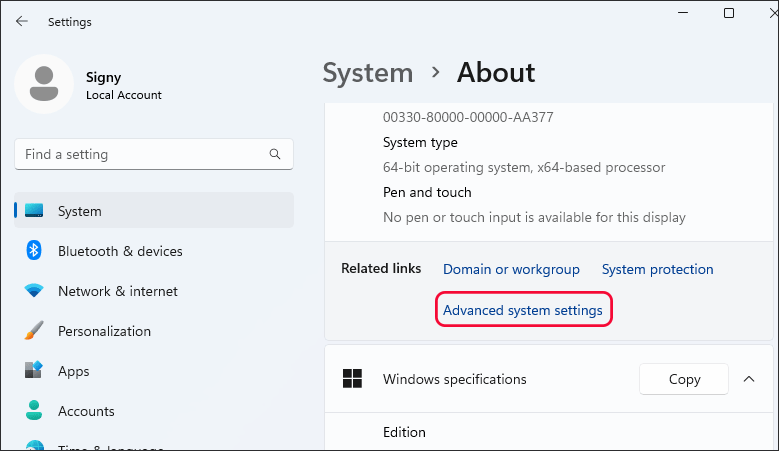Click the Bluetooth icon in the sidebar

coord(34,251)
